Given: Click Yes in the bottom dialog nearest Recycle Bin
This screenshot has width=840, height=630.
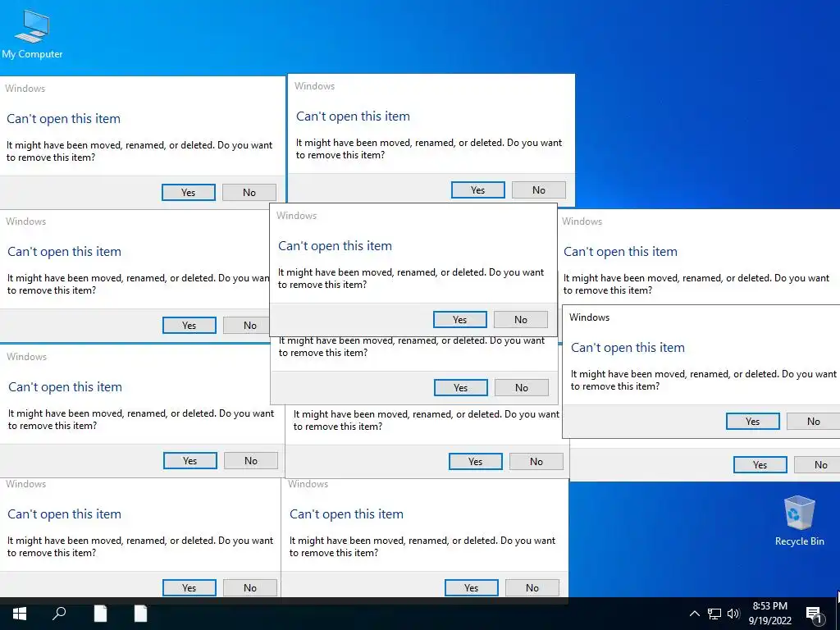Looking at the screenshot, I should click(x=472, y=587).
